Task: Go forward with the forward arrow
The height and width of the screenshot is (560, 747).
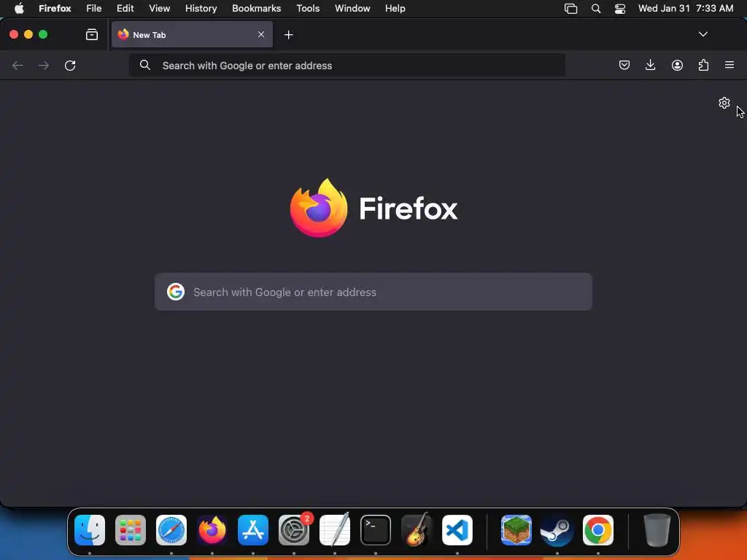Action: tap(44, 65)
